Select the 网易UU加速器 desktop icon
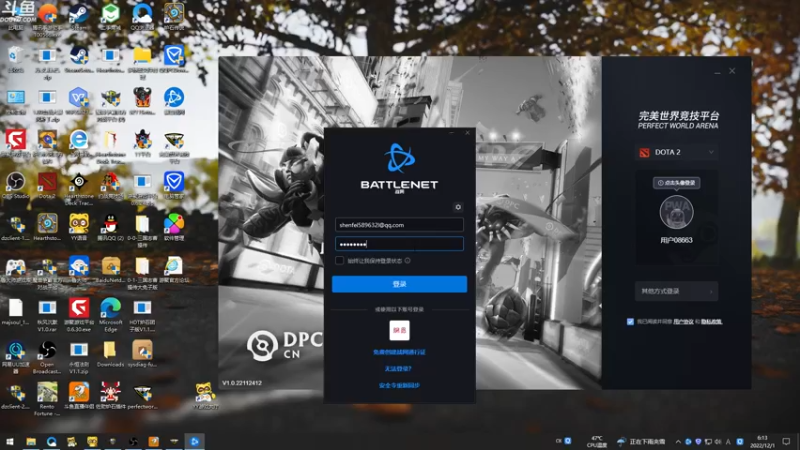Screen dimensions: 800x450 click(15, 357)
